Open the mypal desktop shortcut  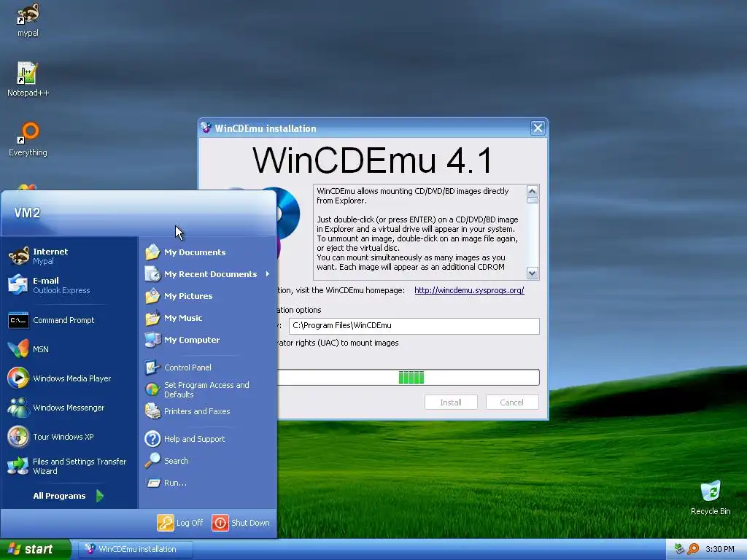[28, 20]
